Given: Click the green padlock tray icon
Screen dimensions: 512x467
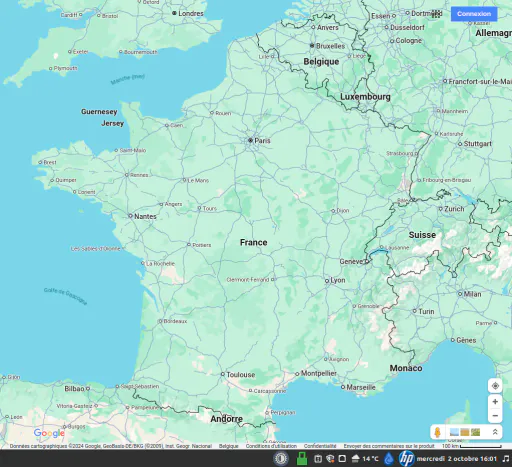Looking at the screenshot, I should coord(302,459).
